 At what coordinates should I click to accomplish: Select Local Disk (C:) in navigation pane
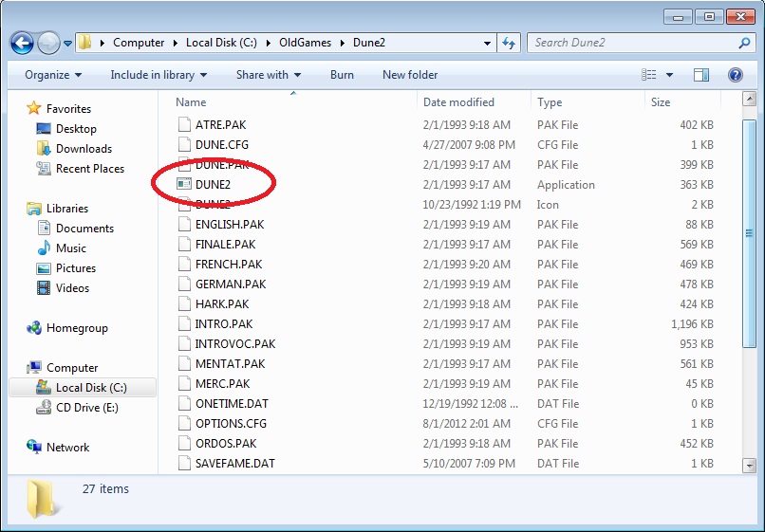tap(83, 388)
